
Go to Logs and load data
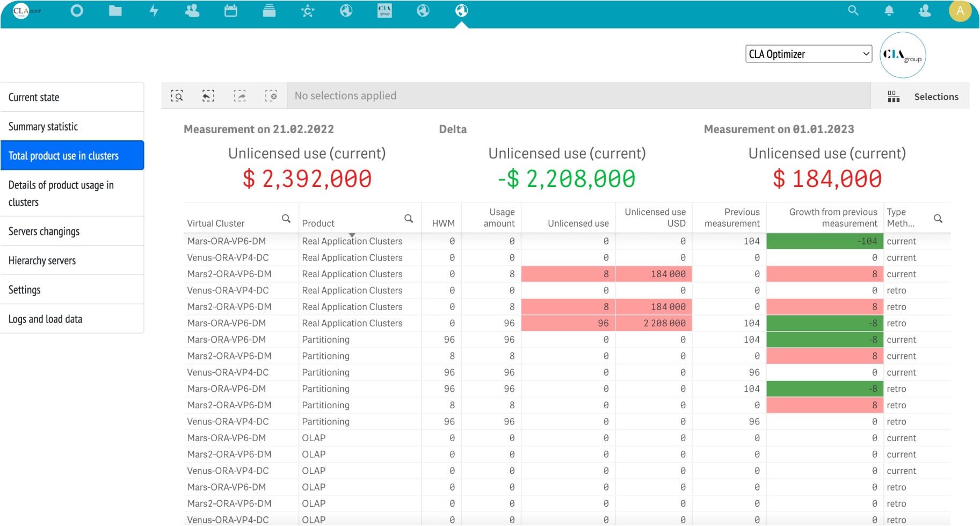click(x=72, y=319)
